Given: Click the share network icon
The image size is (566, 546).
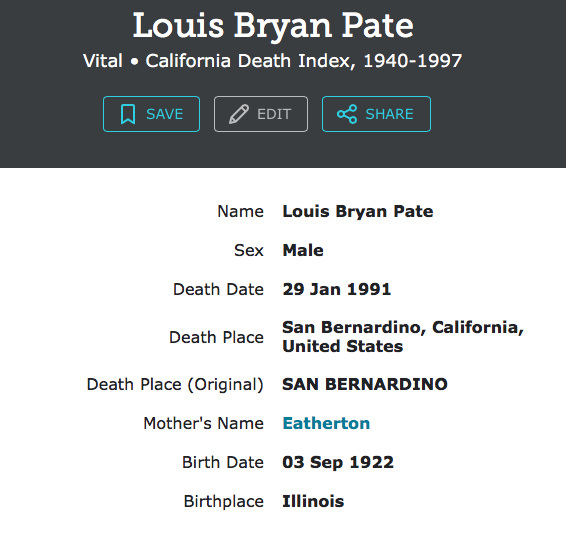Looking at the screenshot, I should (347, 114).
